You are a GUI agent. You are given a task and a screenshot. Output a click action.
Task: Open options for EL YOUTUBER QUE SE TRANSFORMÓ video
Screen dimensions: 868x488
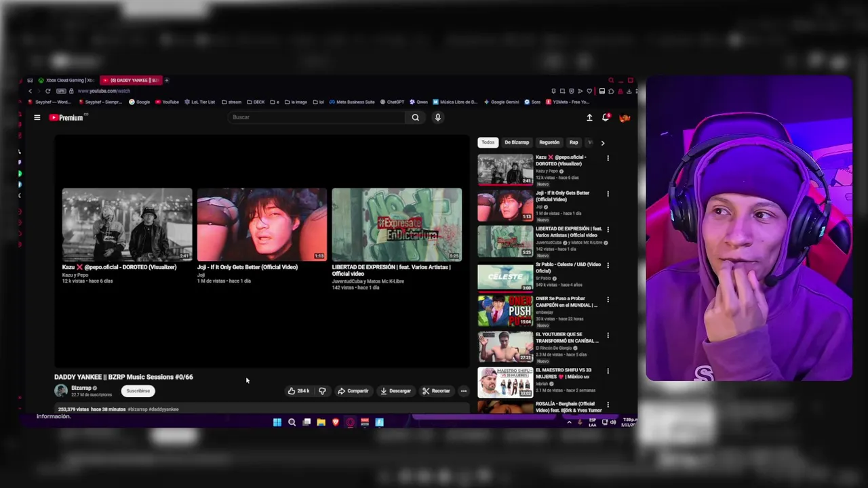coord(608,335)
